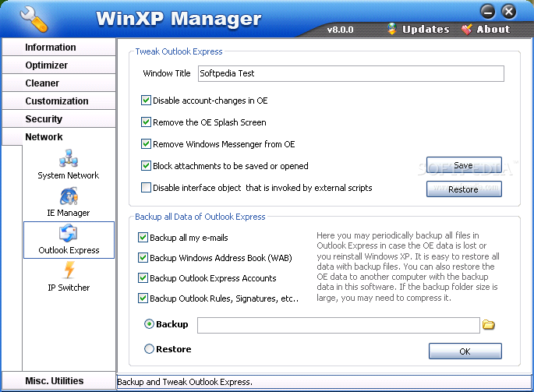This screenshot has height=392, width=534.
Task: Toggle Backup Outlook Rules, Signatures checkbox
Action: (x=143, y=298)
